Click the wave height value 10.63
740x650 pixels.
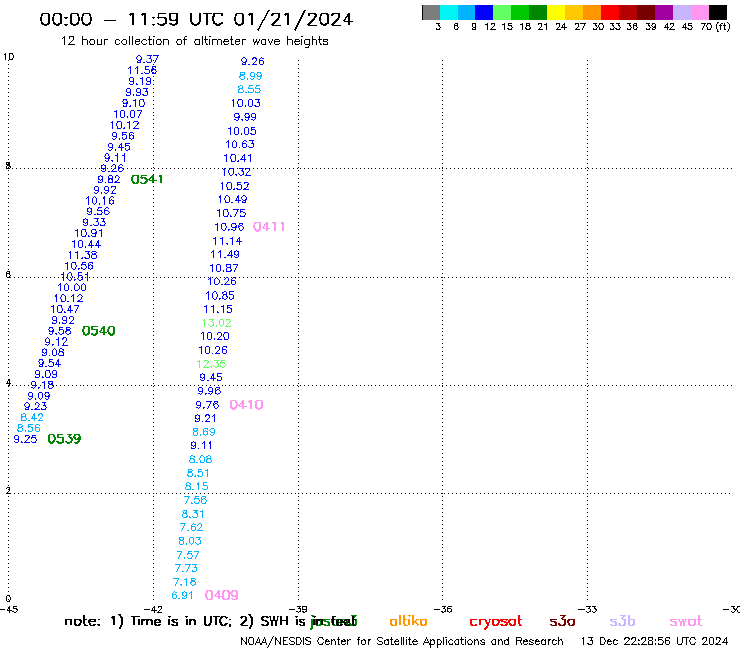tap(240, 144)
